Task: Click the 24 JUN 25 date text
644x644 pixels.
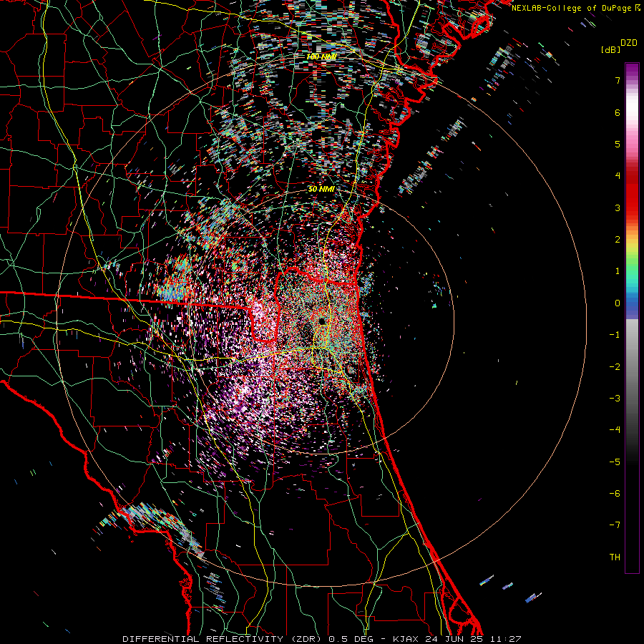Action: [x=453, y=639]
